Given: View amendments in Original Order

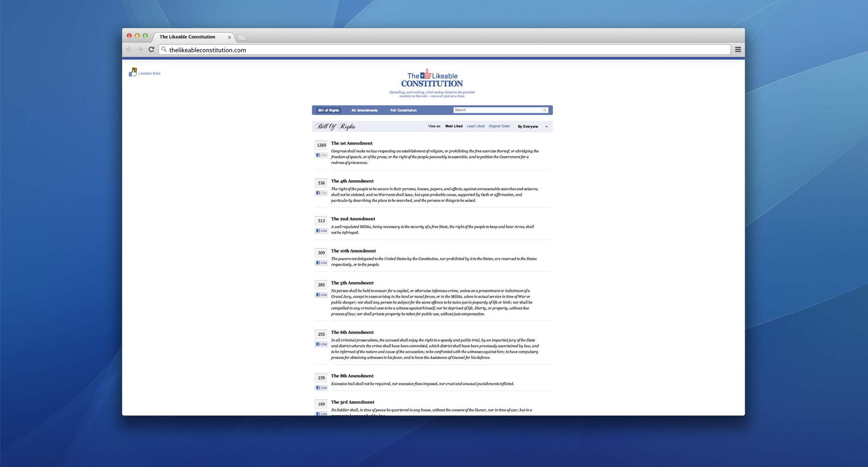Looking at the screenshot, I should pos(499,126).
